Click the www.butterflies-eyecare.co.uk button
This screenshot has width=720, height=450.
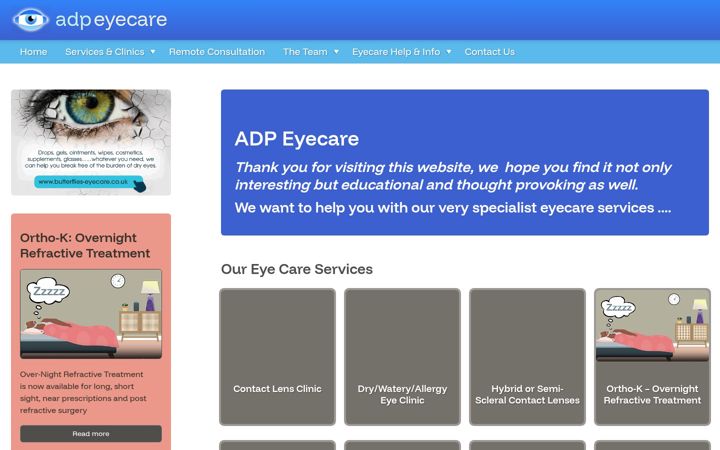click(x=89, y=182)
